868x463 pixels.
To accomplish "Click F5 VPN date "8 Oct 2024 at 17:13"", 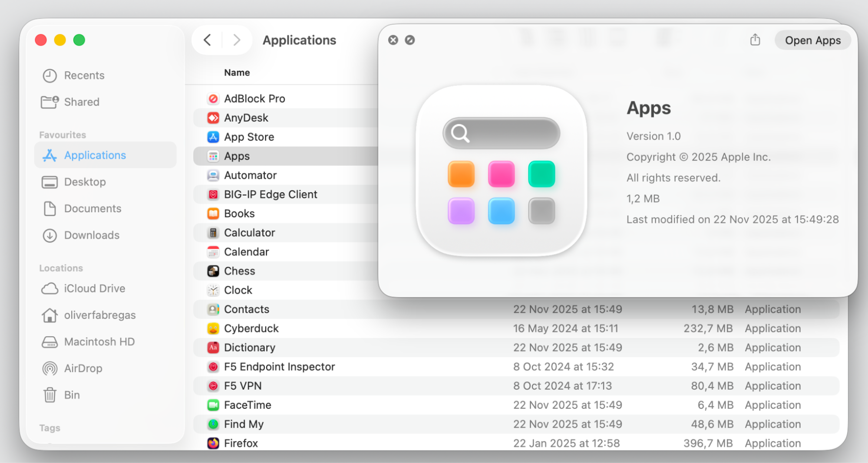I will tap(562, 386).
